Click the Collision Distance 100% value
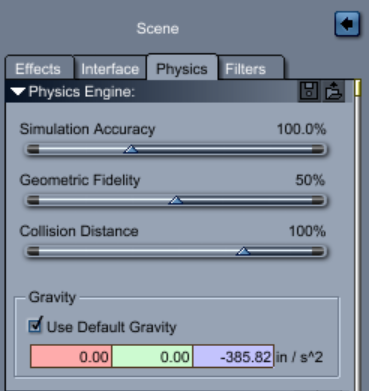 (307, 231)
